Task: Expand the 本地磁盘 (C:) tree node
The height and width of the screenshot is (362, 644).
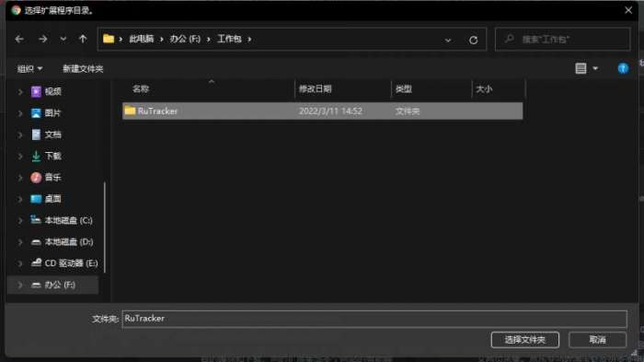Action: point(19,220)
